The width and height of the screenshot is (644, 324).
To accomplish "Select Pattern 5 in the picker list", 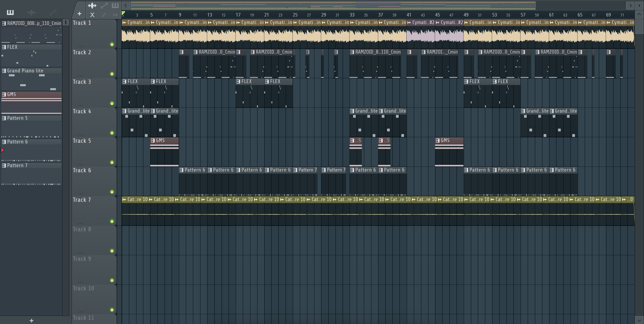I will pyautogui.click(x=32, y=118).
